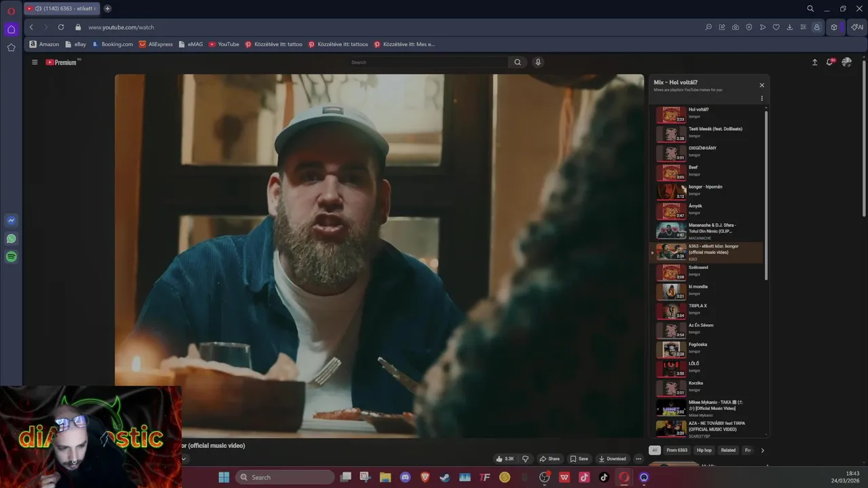This screenshot has width=868, height=488.
Task: Open the sidebar Home workspace icon
Action: click(x=11, y=29)
